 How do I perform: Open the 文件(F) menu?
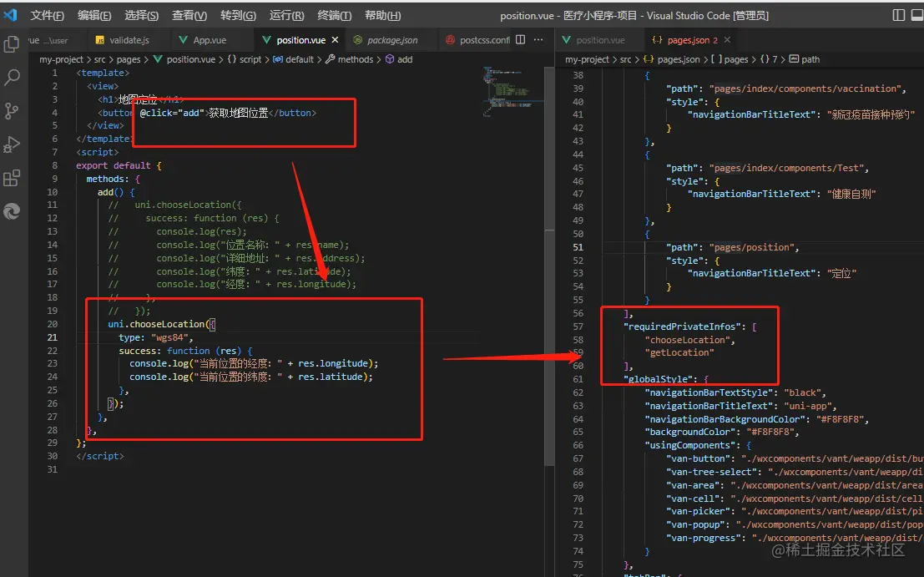point(48,15)
